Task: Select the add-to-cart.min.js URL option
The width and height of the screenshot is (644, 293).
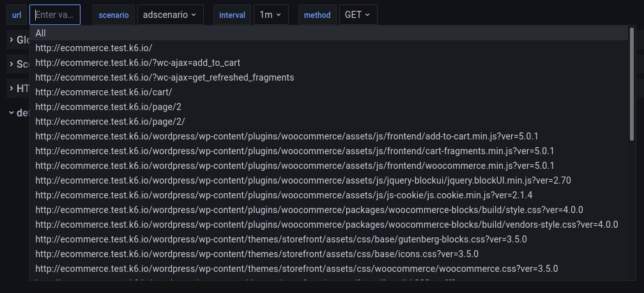Action: point(287,136)
